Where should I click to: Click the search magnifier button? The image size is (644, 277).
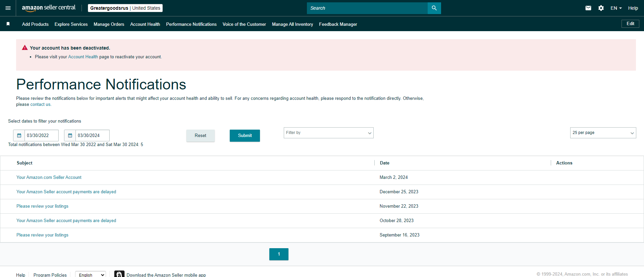[x=434, y=8]
